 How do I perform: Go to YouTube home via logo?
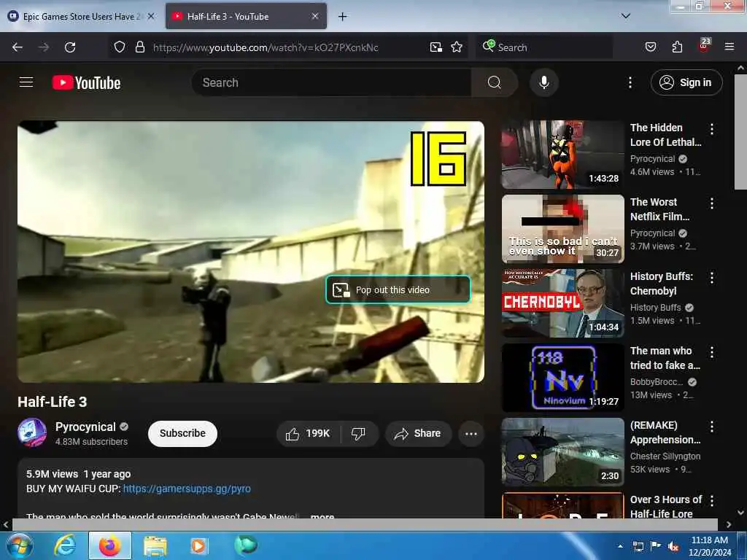86,82
